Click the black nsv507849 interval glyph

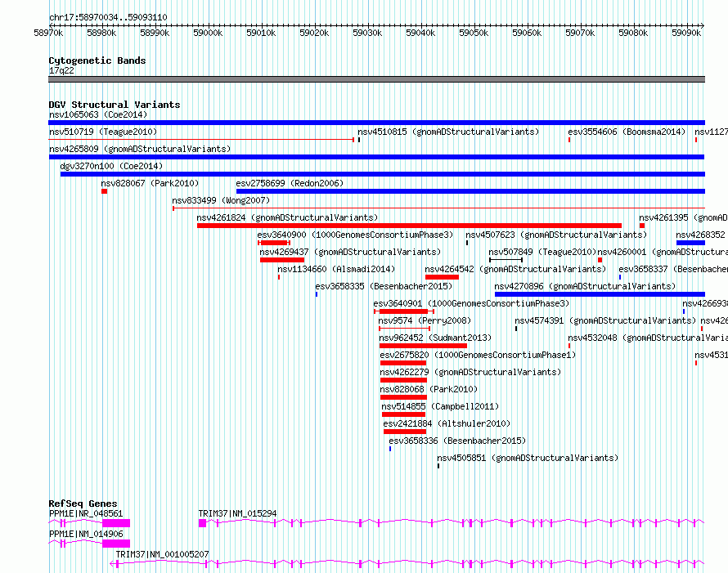[506, 260]
